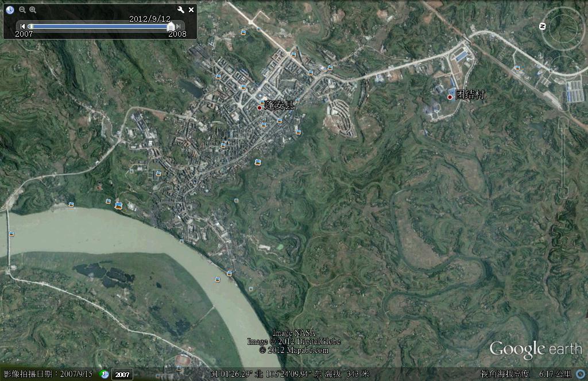Click the Google Earth logo
588x381 pixels.
pyautogui.click(x=535, y=349)
